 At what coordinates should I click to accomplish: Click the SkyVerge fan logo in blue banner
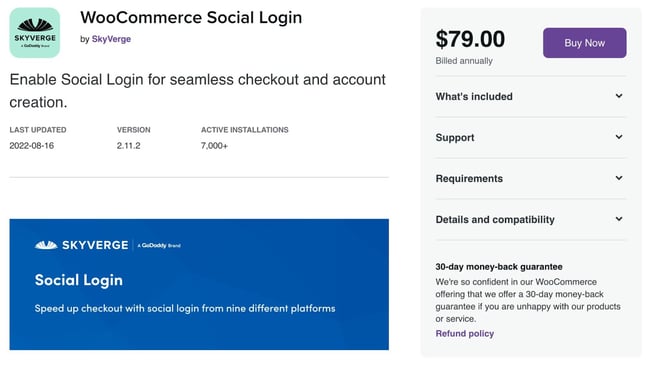click(x=46, y=245)
